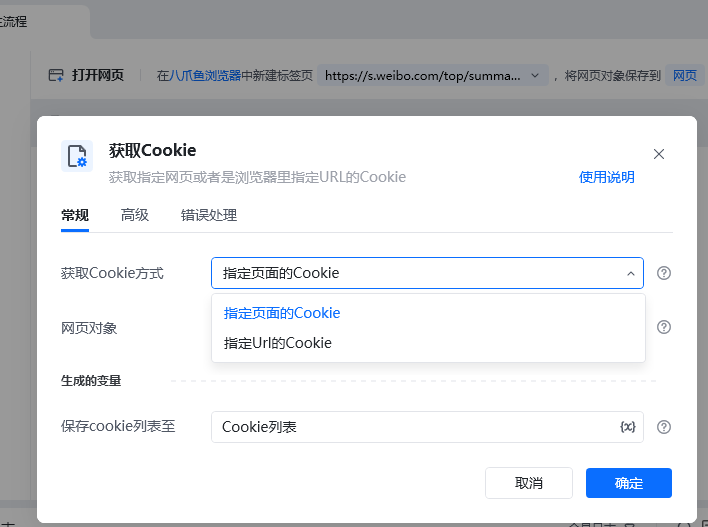The height and width of the screenshot is (527, 708).
Task: Collapse the 获取Cookie方式 combo box
Action: 631,273
